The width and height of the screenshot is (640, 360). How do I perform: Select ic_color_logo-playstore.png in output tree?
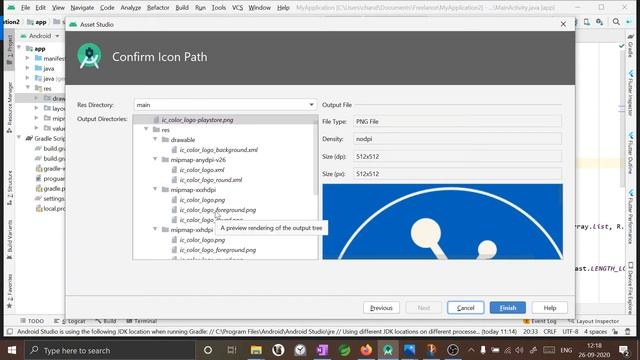198,120
